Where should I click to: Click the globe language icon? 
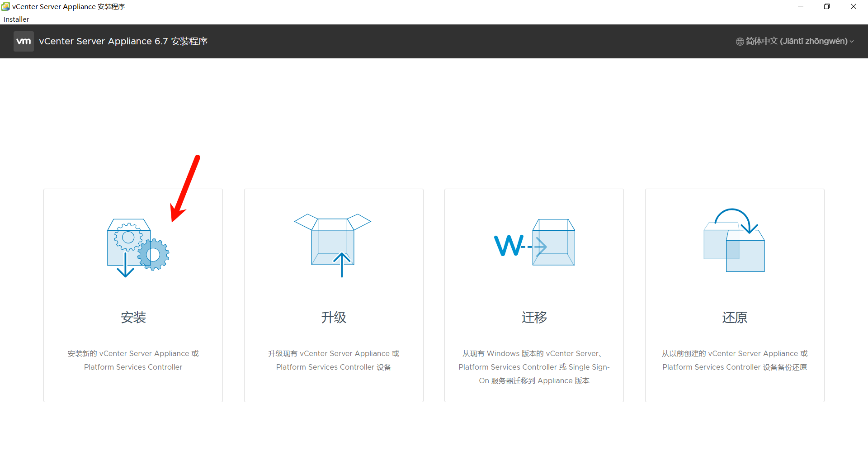click(x=740, y=42)
